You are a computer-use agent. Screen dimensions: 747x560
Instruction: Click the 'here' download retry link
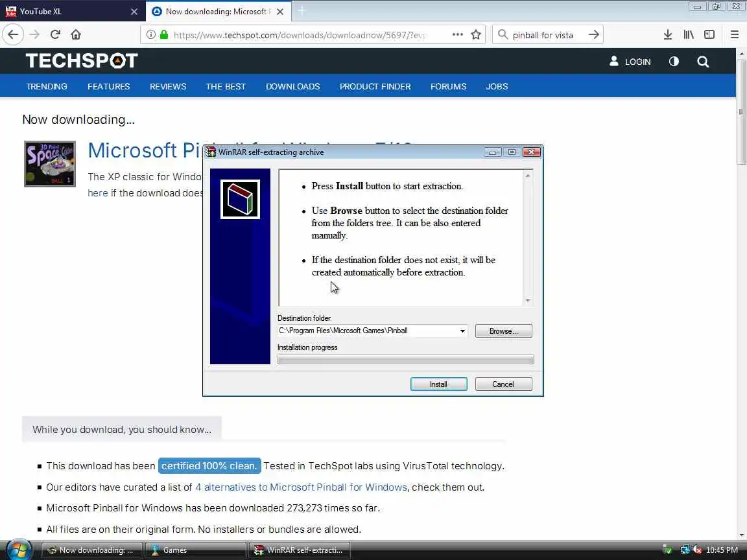pyautogui.click(x=98, y=193)
